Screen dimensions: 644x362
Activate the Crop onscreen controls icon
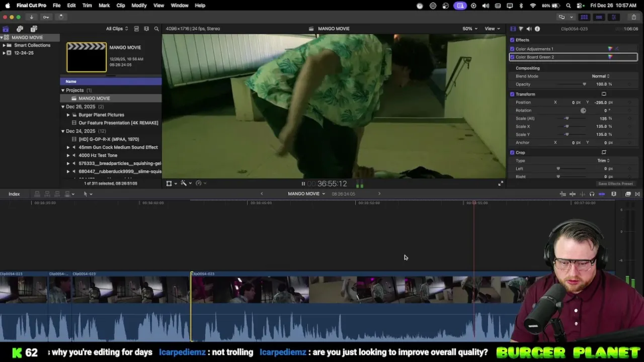coord(604,152)
